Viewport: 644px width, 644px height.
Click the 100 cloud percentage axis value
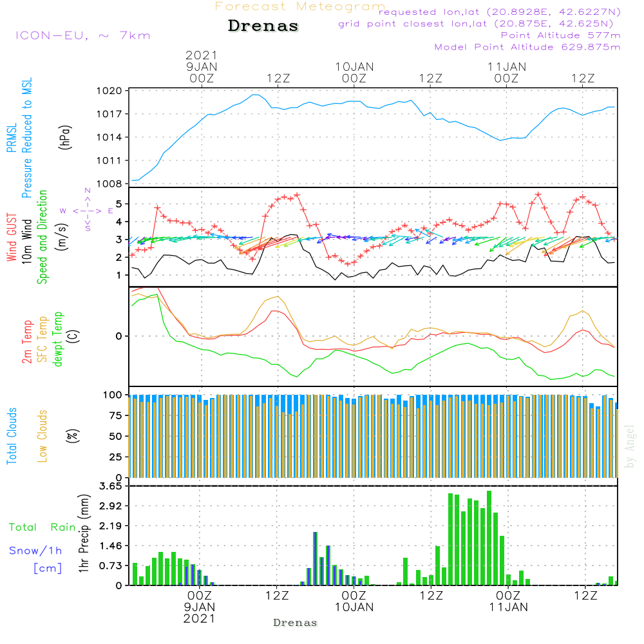click(112, 395)
